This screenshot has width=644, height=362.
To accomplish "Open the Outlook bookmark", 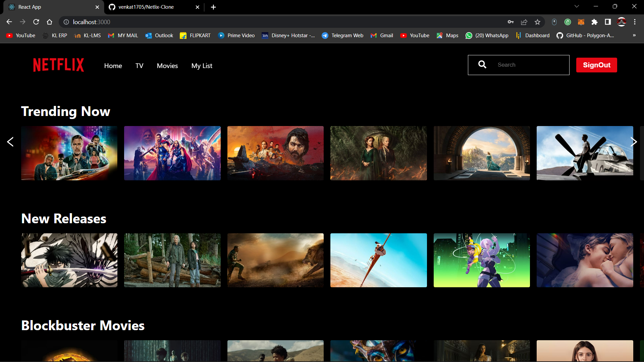I will tap(159, 35).
